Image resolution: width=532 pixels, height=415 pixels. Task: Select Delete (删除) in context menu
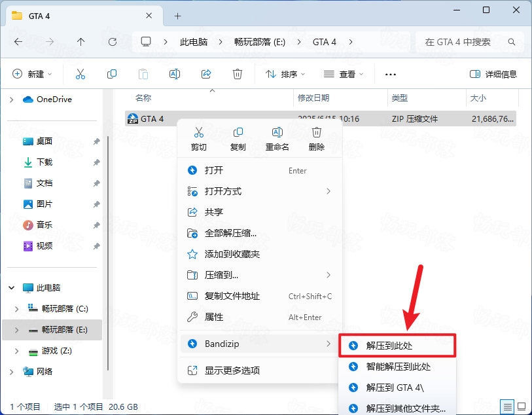click(x=317, y=139)
